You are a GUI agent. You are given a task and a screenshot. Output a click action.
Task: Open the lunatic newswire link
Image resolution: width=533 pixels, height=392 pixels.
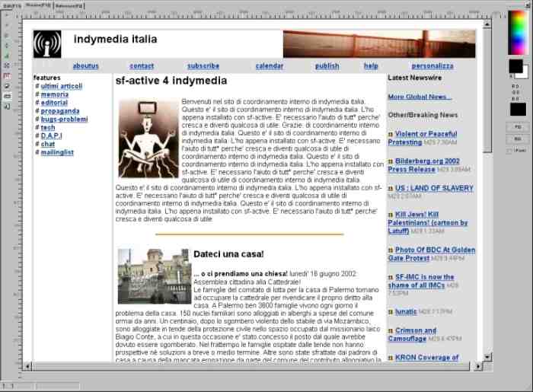(x=406, y=311)
